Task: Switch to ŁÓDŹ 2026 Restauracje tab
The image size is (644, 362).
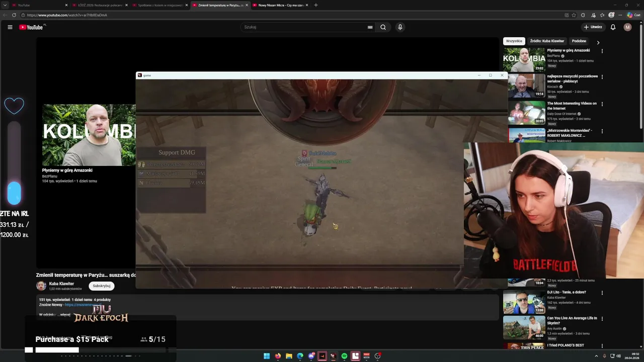Action: [100, 5]
